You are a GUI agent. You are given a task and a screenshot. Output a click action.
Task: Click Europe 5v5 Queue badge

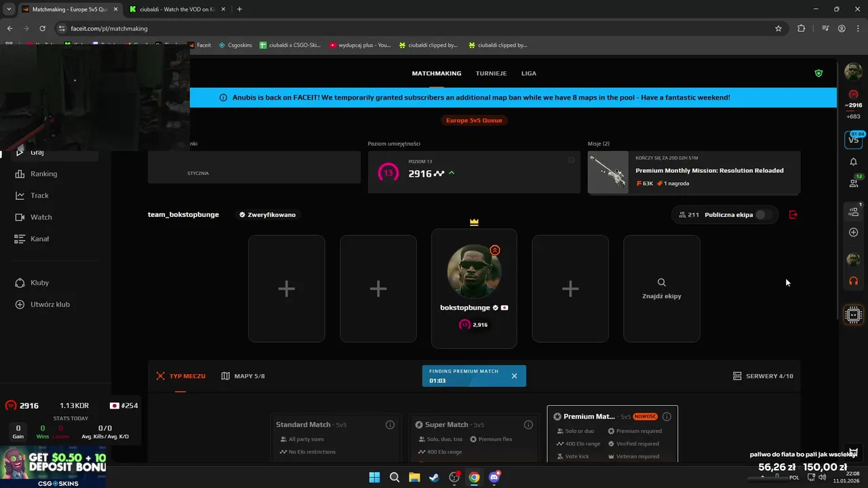click(x=474, y=120)
